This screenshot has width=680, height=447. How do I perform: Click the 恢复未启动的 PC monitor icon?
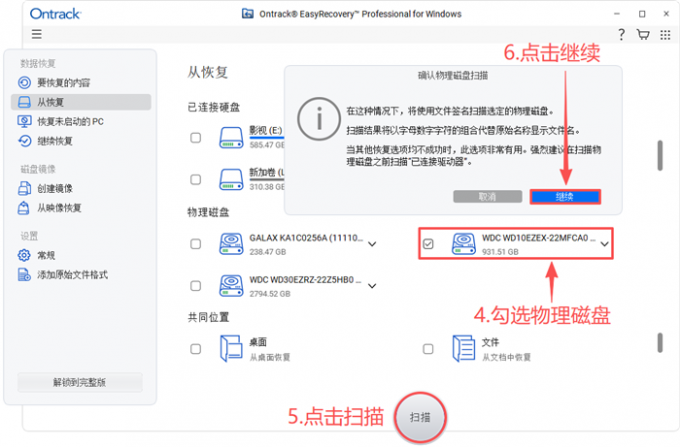click(x=24, y=121)
